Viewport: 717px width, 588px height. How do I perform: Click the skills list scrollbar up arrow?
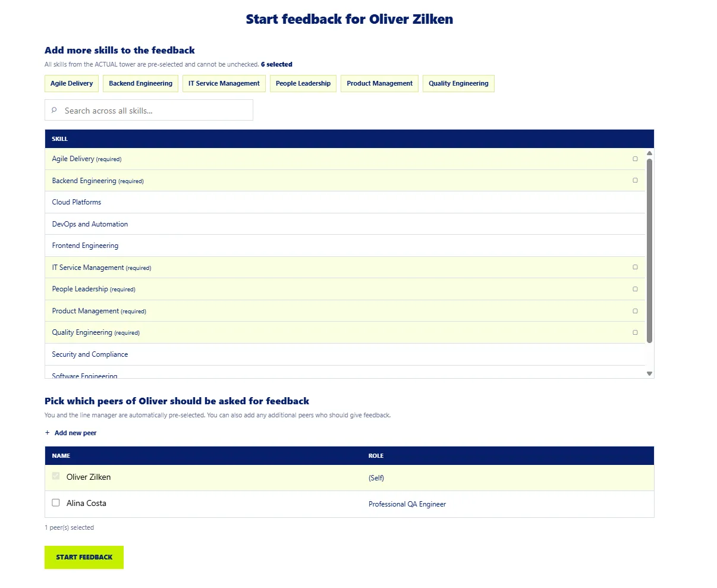650,153
